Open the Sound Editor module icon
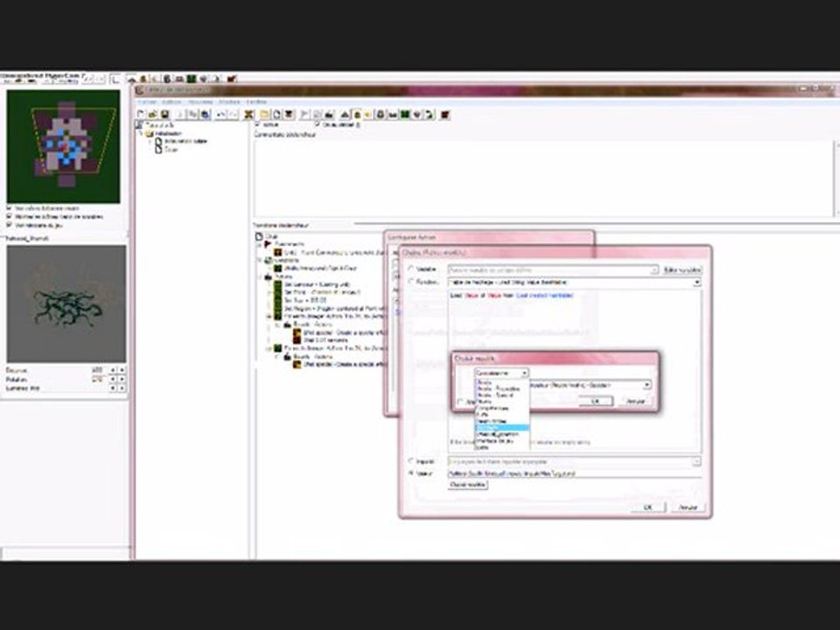The height and width of the screenshot is (630, 840). (x=367, y=114)
